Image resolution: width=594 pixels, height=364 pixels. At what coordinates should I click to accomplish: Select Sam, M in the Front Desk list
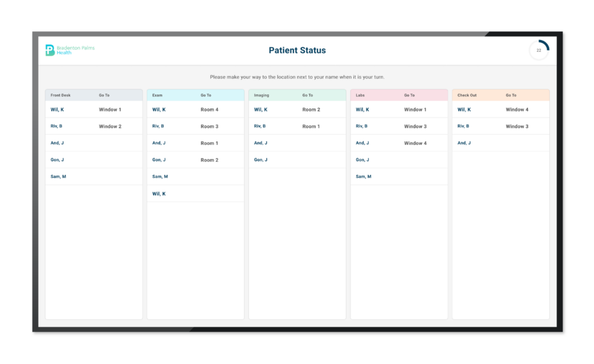click(x=59, y=177)
